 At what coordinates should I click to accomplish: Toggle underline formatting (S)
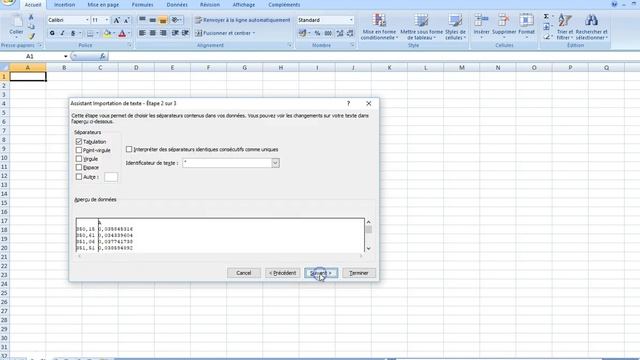pyautogui.click(x=73, y=33)
